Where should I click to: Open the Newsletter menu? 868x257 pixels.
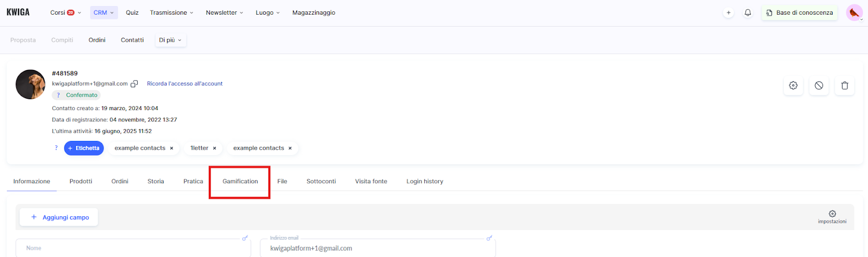point(225,12)
